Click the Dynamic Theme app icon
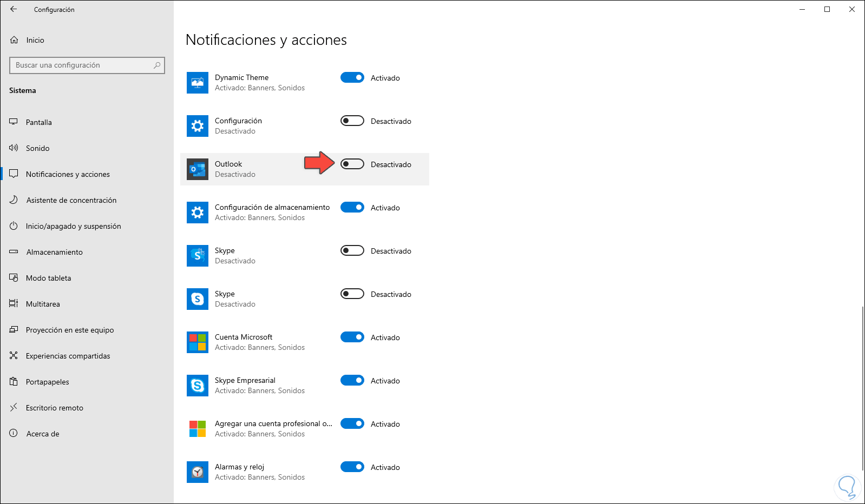This screenshot has height=504, width=865. tap(198, 83)
